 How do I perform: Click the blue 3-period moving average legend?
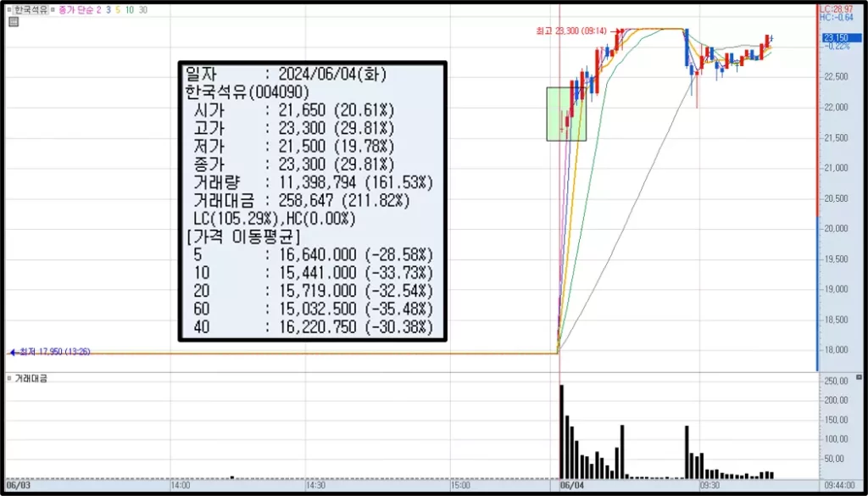coord(108,10)
